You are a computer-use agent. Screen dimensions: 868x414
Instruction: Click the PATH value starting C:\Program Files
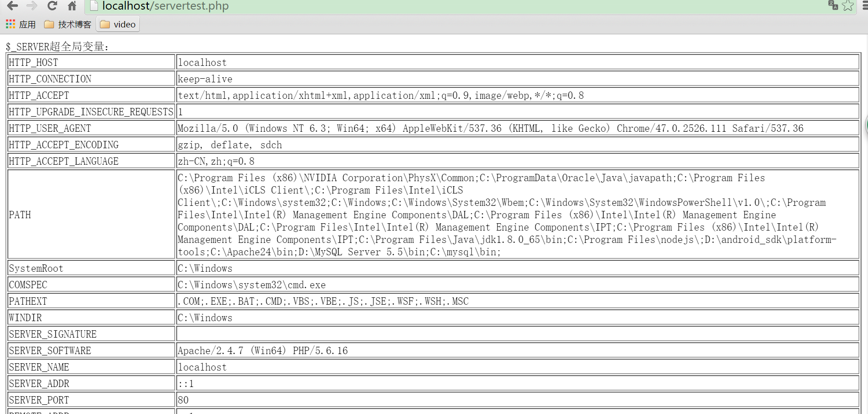point(507,215)
